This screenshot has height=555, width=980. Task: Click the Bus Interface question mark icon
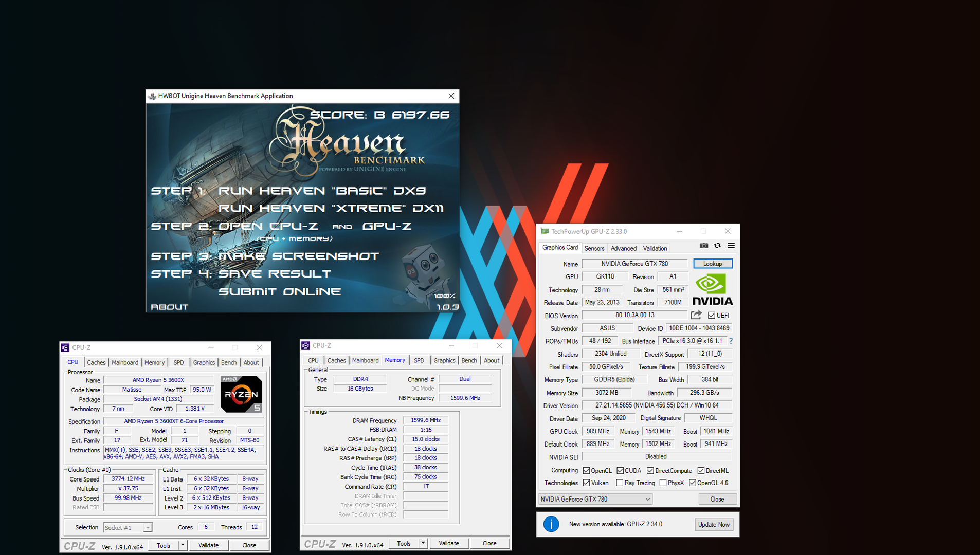point(731,341)
